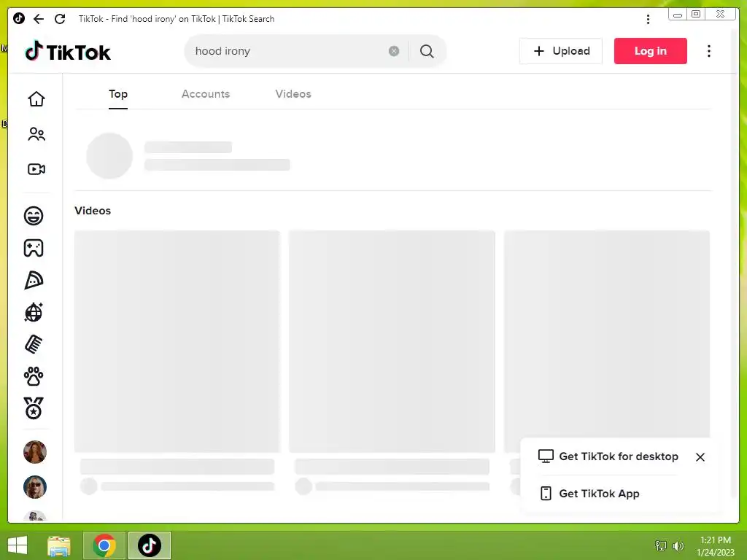The image size is (747, 560).
Task: Click the network tray icon
Action: 661,545
